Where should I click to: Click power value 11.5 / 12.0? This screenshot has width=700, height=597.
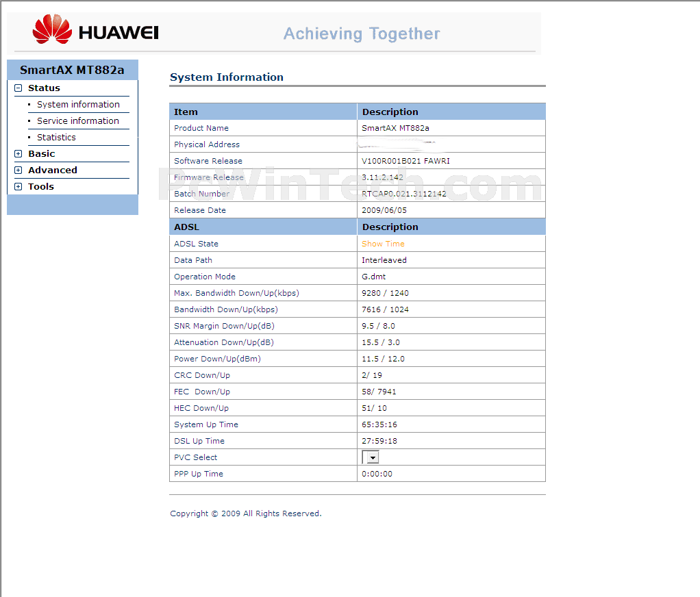point(383,359)
